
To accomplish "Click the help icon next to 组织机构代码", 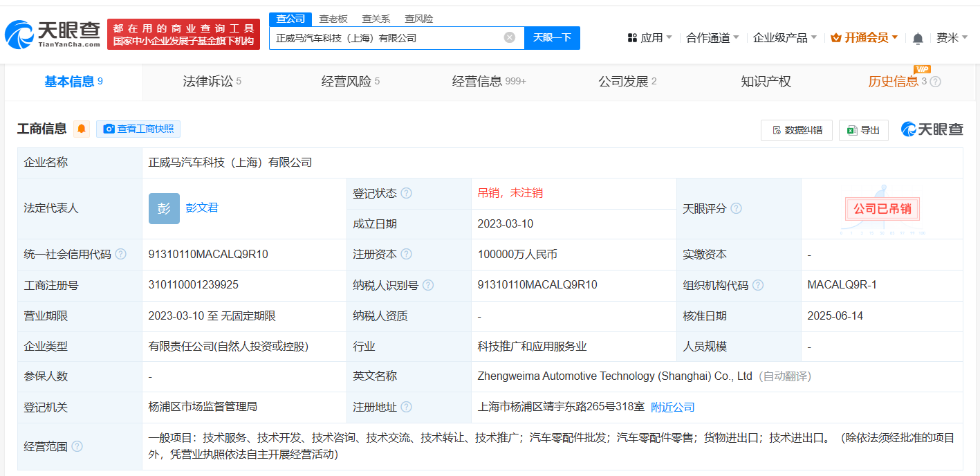I will (x=758, y=285).
